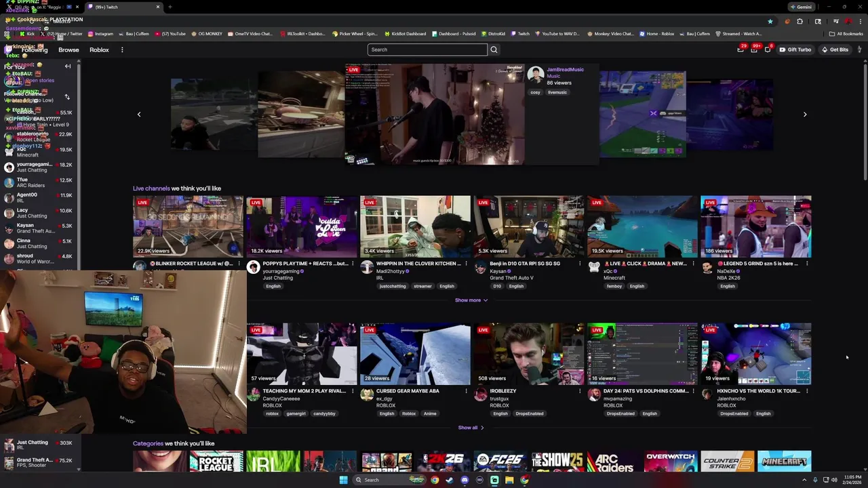Open the Home - Roblox bookmark
The image size is (868, 488).
pyautogui.click(x=657, y=33)
